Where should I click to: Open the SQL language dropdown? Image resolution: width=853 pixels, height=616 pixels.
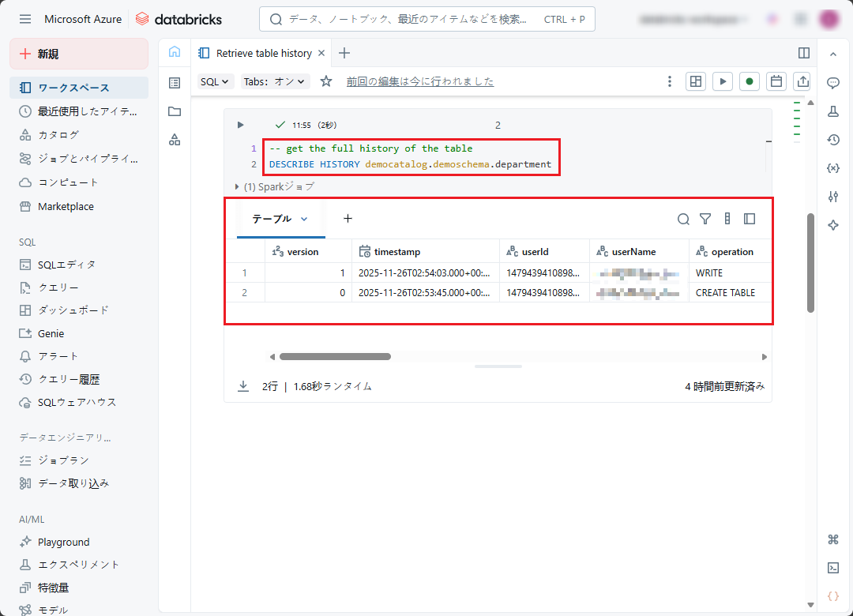(214, 81)
